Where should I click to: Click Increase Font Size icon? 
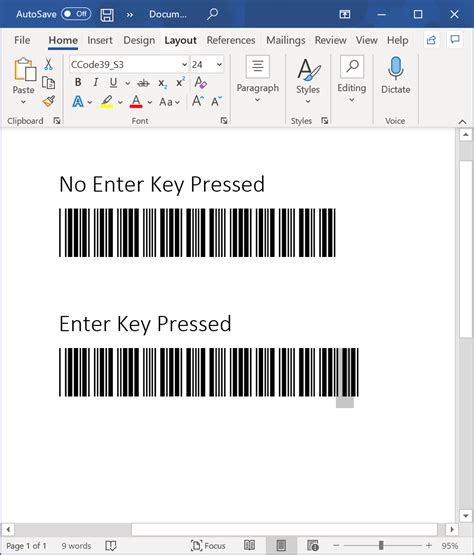tap(198, 102)
